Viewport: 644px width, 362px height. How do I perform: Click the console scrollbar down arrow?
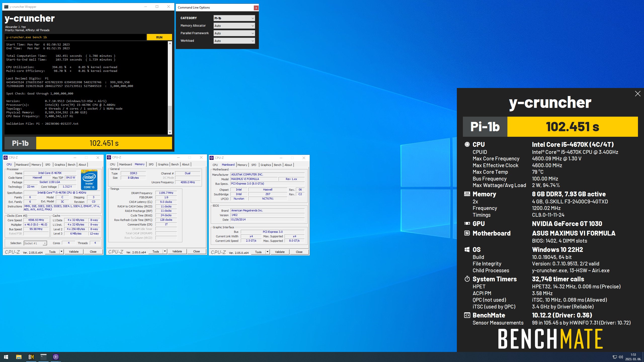pos(170,132)
